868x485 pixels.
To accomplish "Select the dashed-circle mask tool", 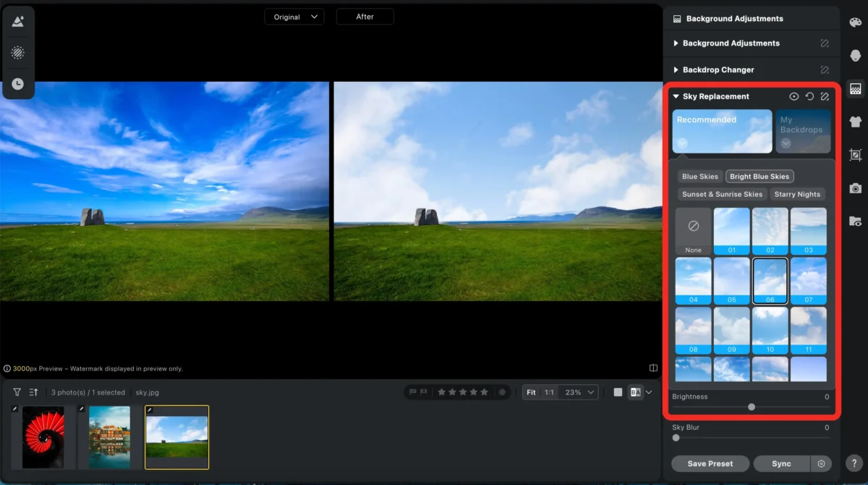I will pos(18,53).
